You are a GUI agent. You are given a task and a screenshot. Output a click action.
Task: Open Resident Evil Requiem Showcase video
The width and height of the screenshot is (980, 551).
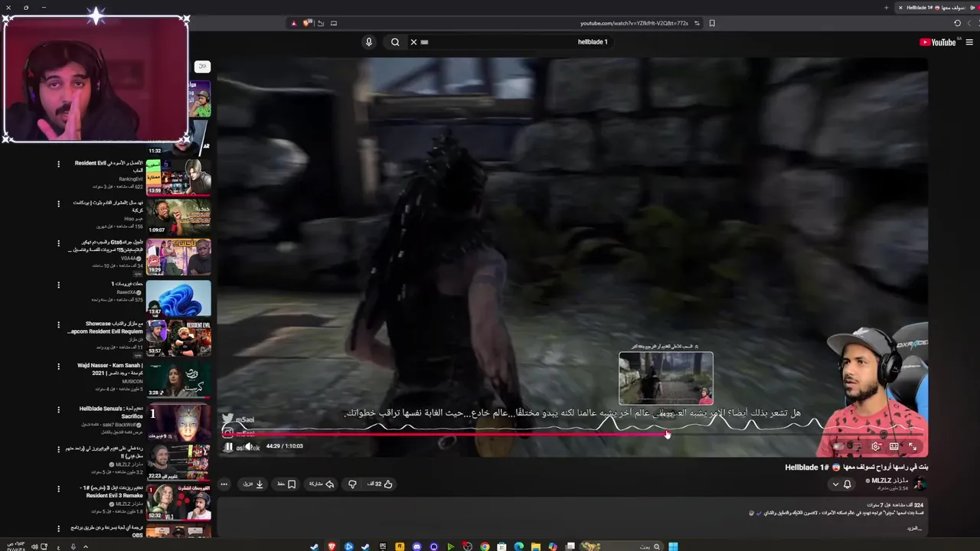178,337
